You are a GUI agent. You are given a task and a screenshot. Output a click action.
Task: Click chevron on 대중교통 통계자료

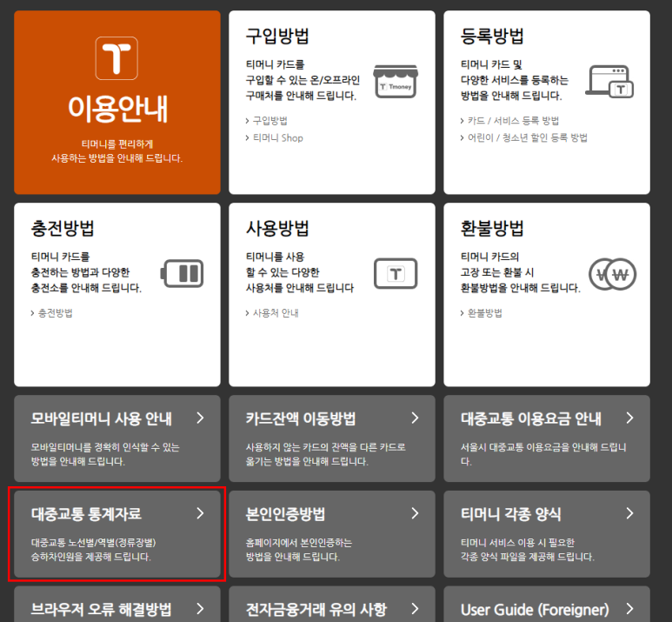tap(200, 513)
